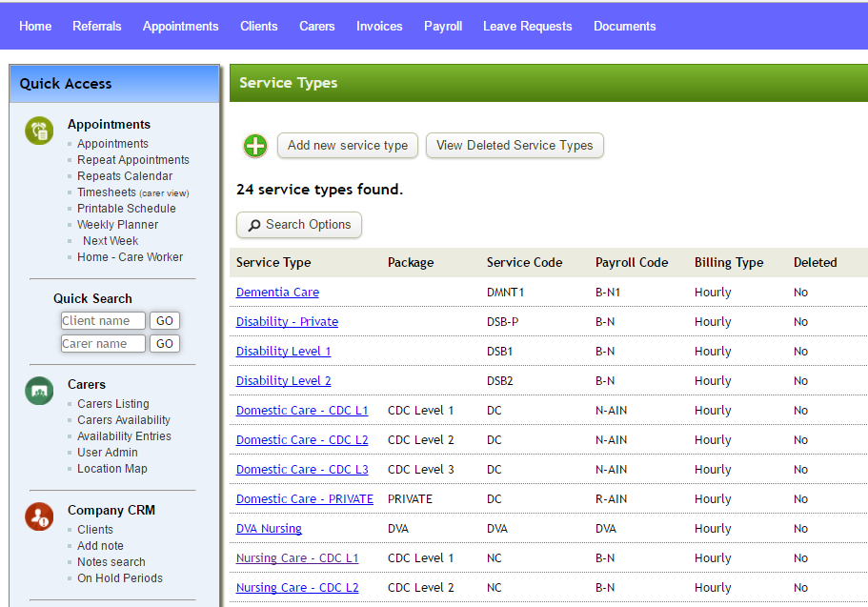868x607 pixels.
Task: Open the Weekly Planner from Quick Access
Action: pos(117,224)
